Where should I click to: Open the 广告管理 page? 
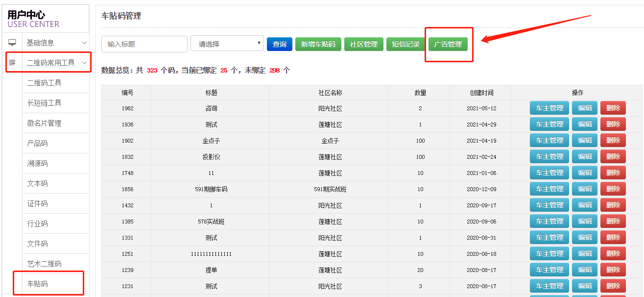(448, 44)
